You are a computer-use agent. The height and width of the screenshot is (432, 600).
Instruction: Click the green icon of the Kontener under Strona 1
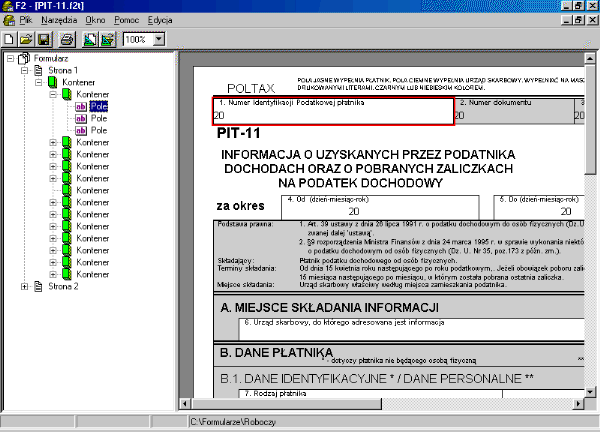(52, 82)
